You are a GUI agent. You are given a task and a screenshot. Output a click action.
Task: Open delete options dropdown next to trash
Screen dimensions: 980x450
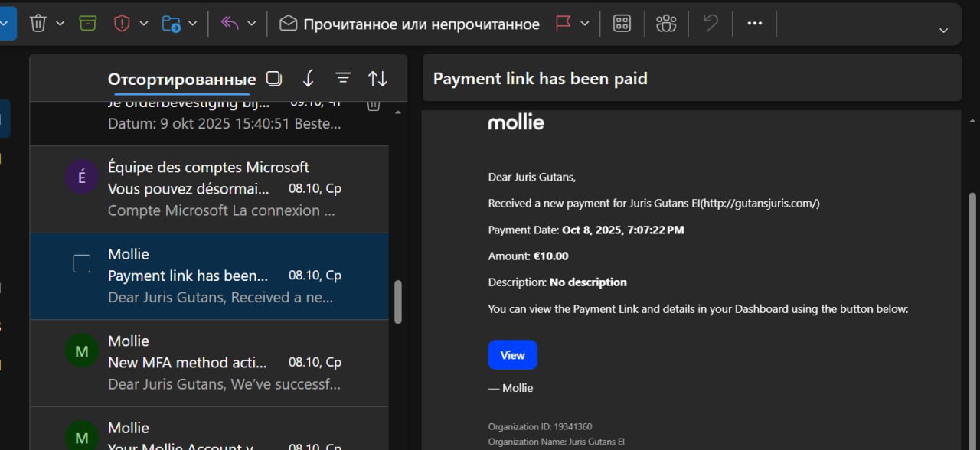coord(60,24)
